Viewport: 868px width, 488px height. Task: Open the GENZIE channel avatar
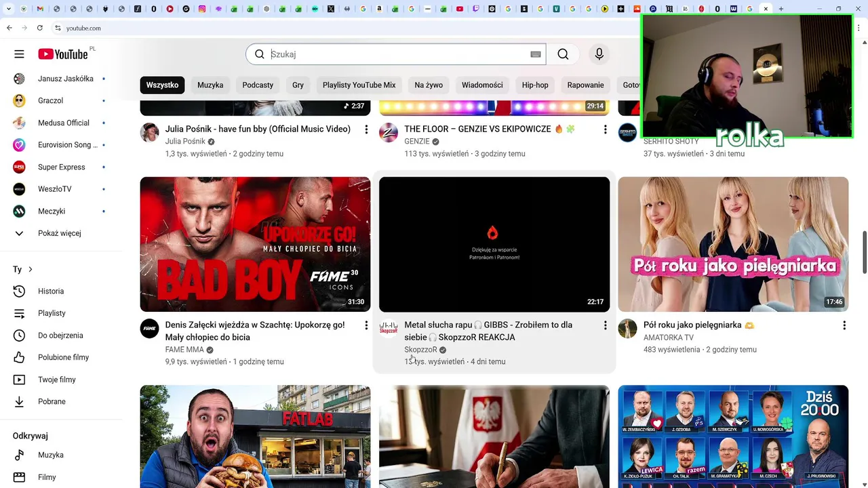[389, 132]
